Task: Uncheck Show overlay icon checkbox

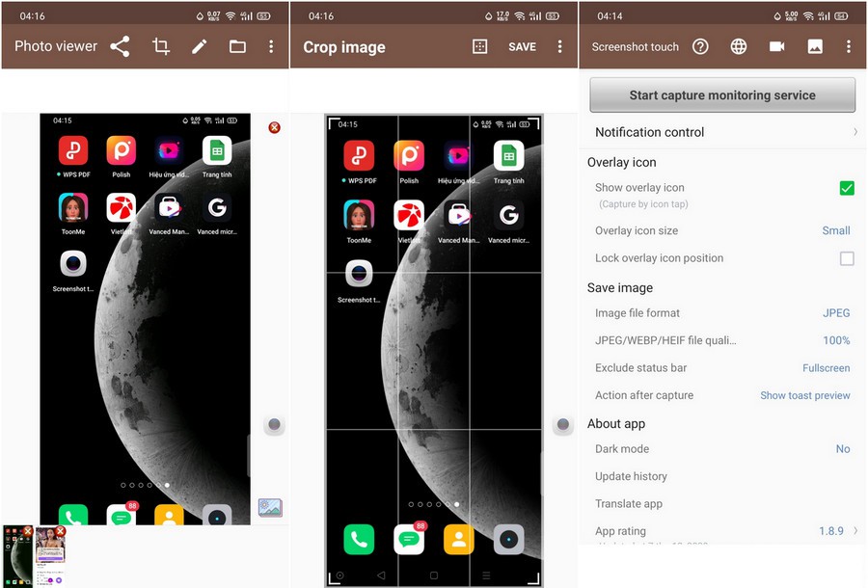Action: click(847, 188)
